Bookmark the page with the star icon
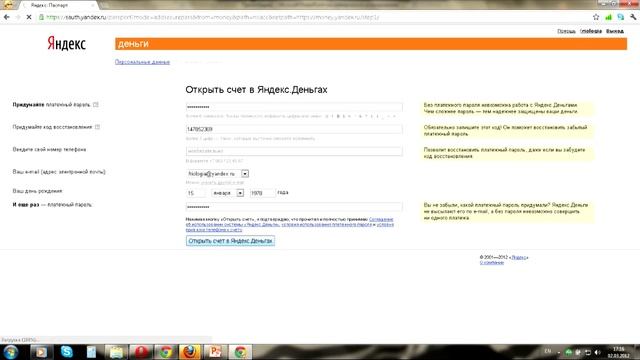The image size is (640, 360). coord(596,17)
